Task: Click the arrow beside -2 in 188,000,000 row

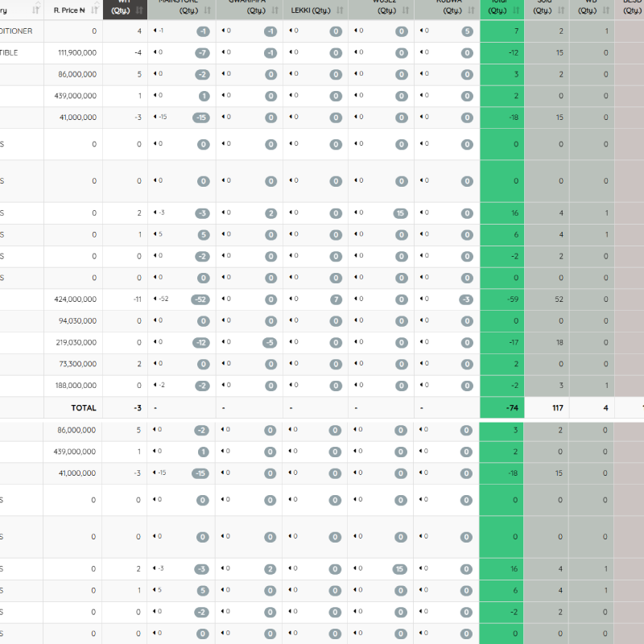Action: pos(155,385)
